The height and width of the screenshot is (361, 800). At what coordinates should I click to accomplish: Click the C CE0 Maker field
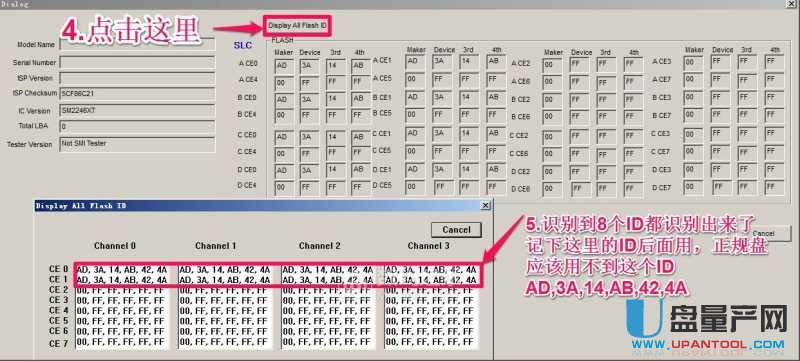point(284,138)
